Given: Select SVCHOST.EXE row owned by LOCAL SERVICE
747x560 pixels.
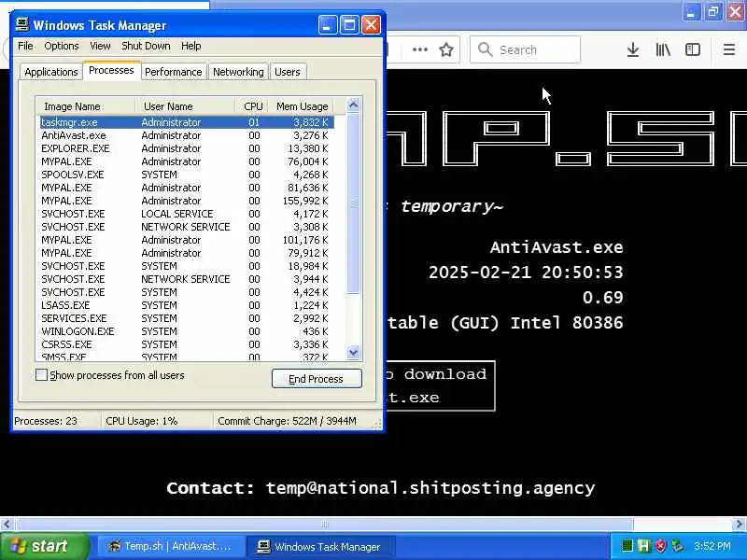Looking at the screenshot, I should [x=187, y=214].
